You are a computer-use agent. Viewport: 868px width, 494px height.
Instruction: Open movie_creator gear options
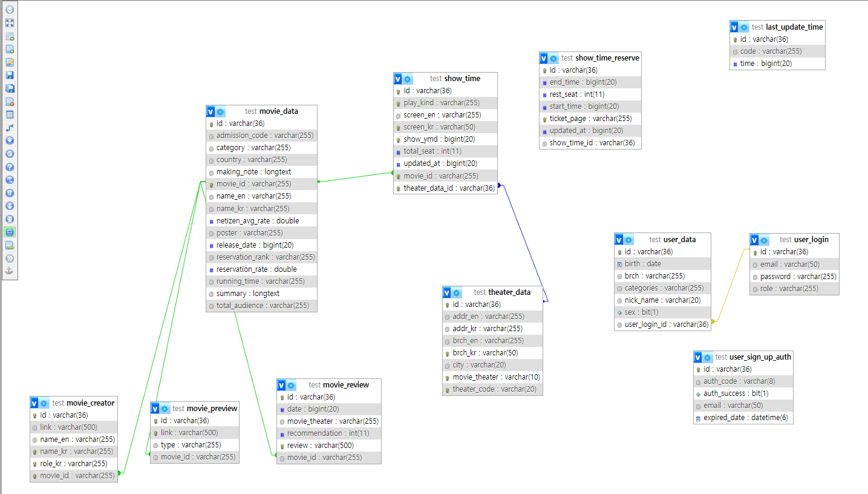[x=44, y=403]
